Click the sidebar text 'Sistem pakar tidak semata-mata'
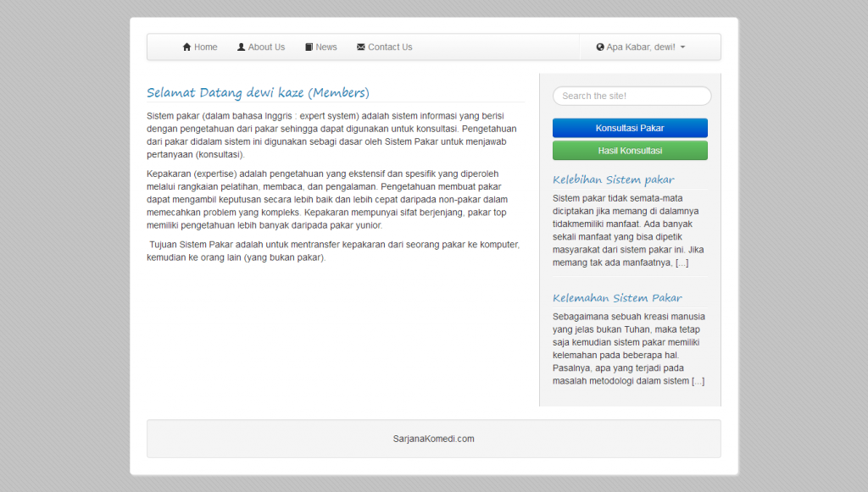Image resolution: width=868 pixels, height=492 pixels. click(617, 198)
